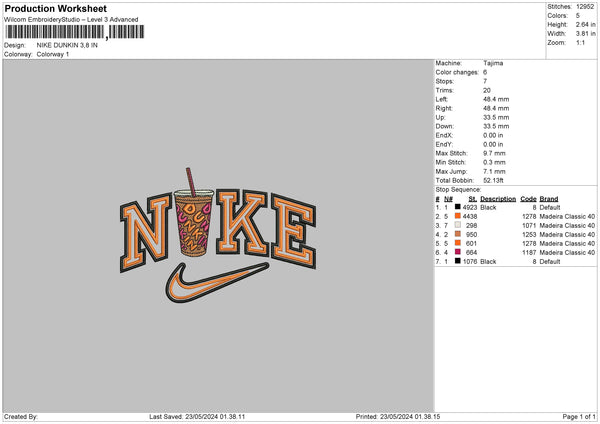Click stitch count '4923' in stop 1
The height and width of the screenshot is (424, 600).
[x=470, y=207]
